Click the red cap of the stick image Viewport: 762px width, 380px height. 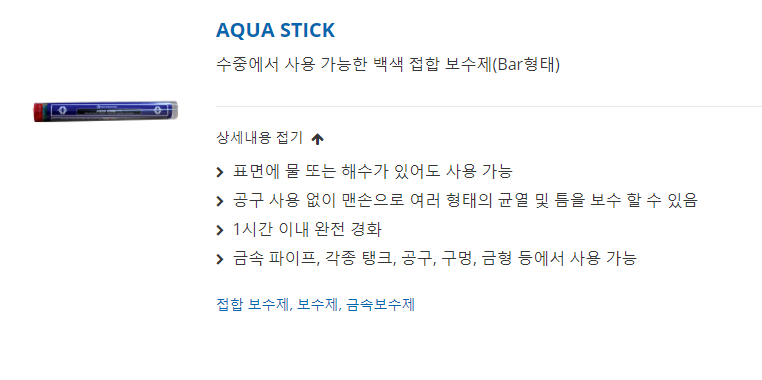(38, 112)
